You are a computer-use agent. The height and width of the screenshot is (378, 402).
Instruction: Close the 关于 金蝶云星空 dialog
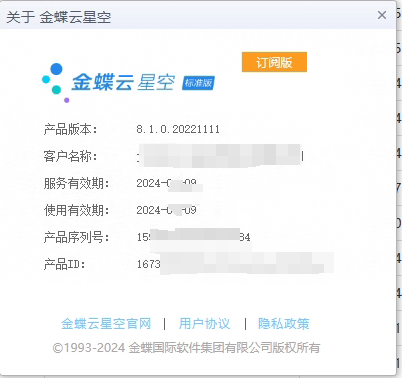click(x=382, y=15)
